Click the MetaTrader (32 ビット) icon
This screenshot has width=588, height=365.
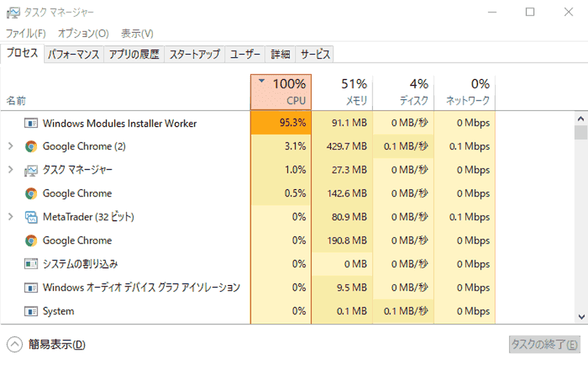coord(31,217)
